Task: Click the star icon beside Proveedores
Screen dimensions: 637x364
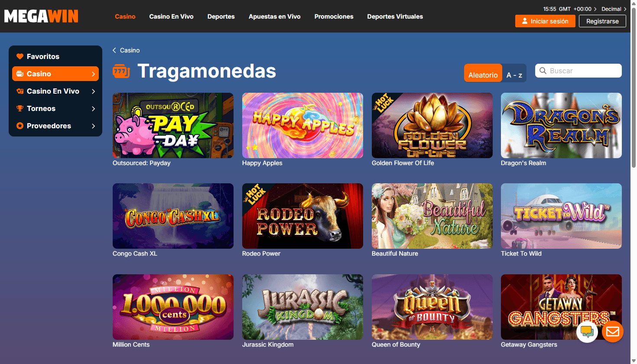Action: [x=20, y=126]
